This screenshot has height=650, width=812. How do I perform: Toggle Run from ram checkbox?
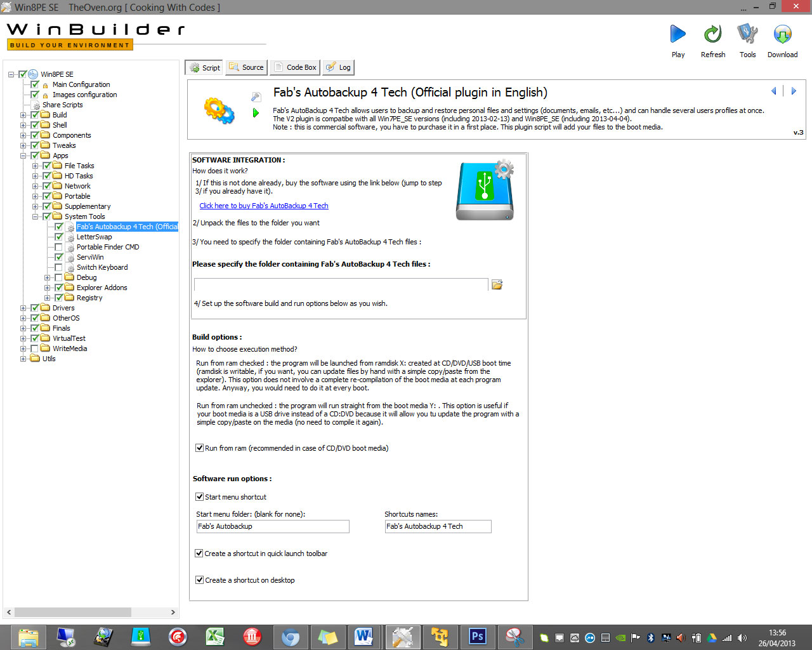(x=199, y=448)
